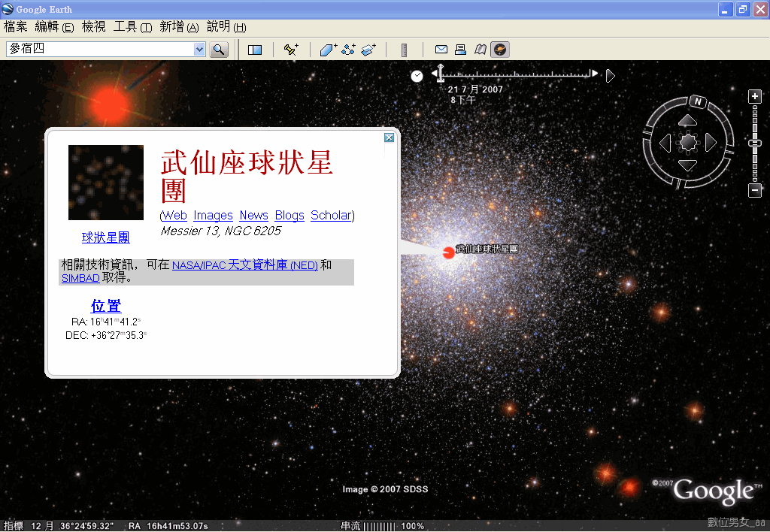Click the north N compass marker
The image size is (770, 532).
point(697,101)
